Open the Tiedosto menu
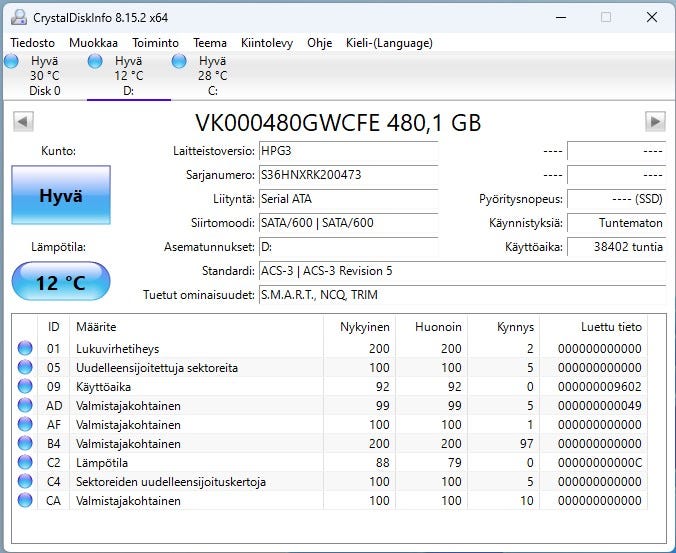 34,43
